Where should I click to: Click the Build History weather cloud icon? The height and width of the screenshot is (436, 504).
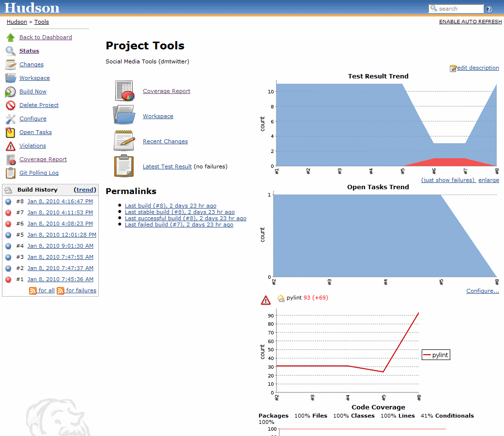(x=8, y=190)
